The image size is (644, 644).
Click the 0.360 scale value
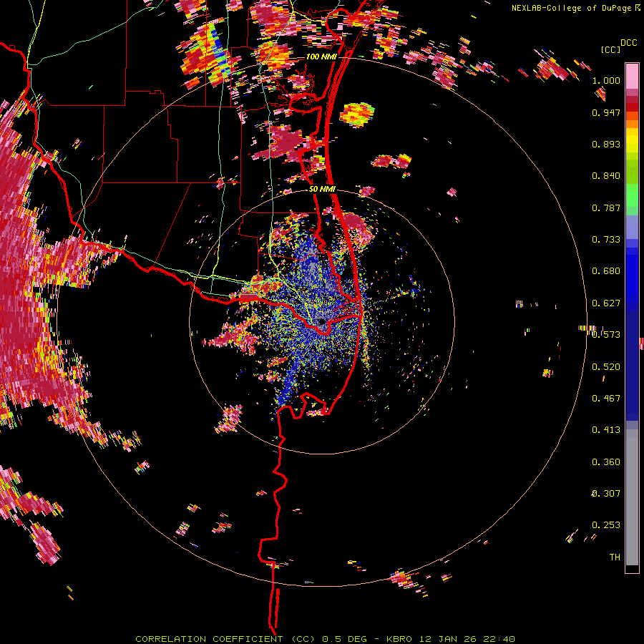click(x=606, y=462)
